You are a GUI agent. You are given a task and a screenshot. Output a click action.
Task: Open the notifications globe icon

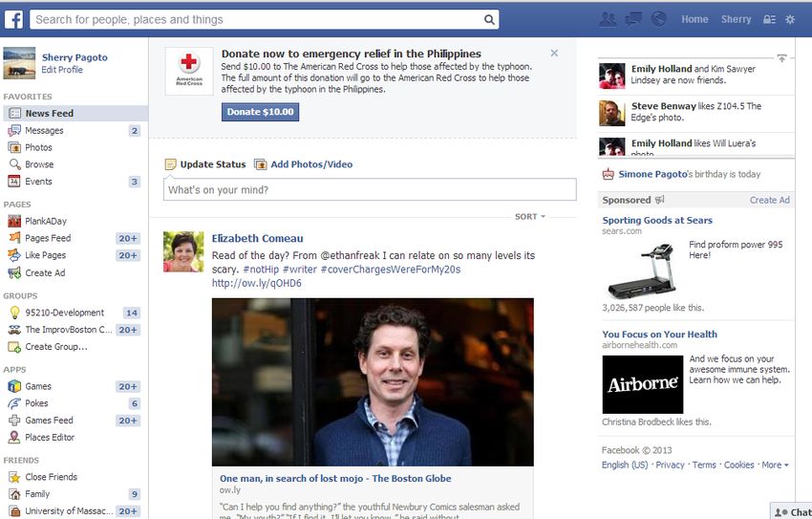tap(658, 19)
